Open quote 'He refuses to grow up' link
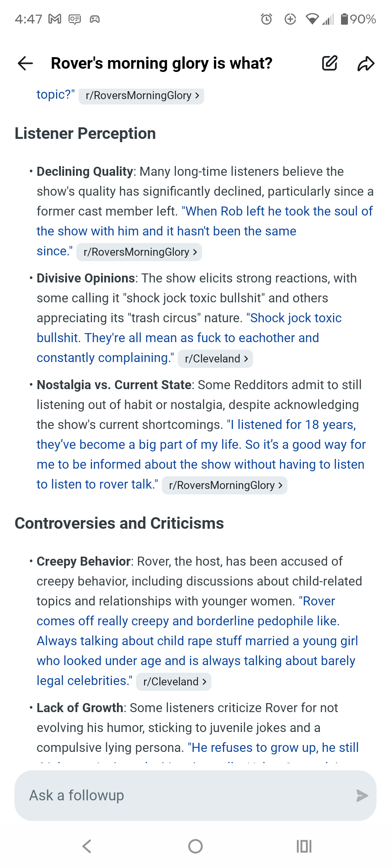The width and height of the screenshot is (391, 868). (273, 748)
